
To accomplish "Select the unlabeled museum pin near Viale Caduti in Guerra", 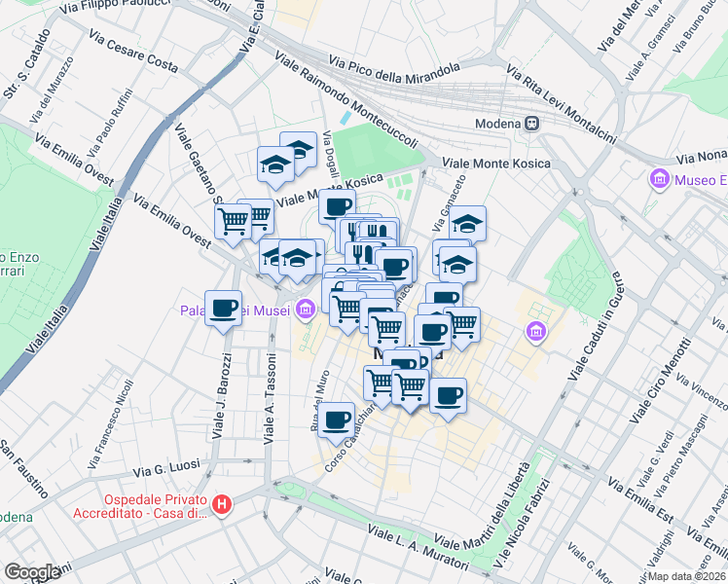I will click(536, 332).
